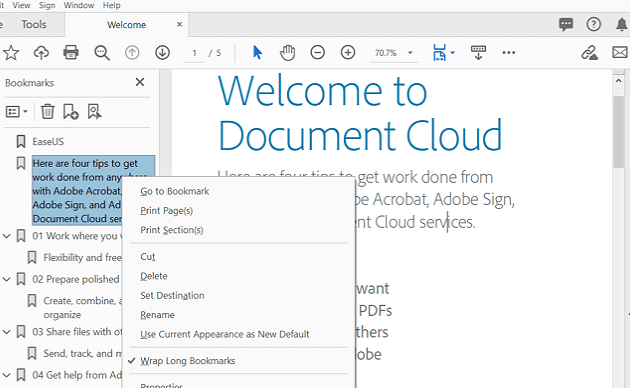Collapse the 04 Get help bookmark
Screen dimensions: 630x388
coord(6,375)
